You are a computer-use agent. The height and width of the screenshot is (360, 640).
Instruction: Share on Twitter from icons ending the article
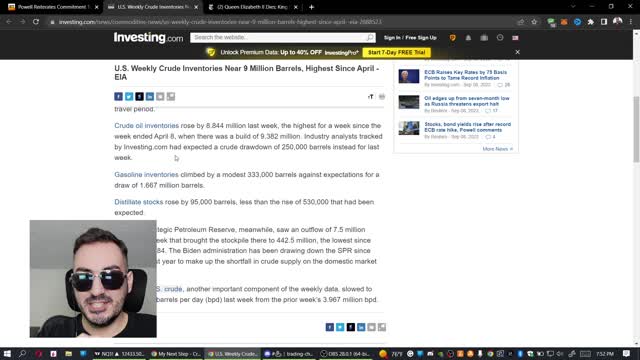pyautogui.click(x=340, y=327)
